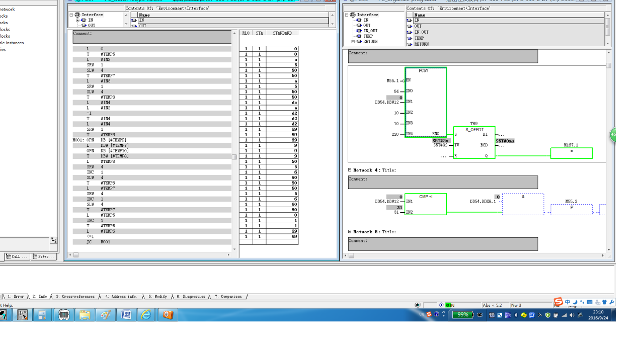Viewport: 644px width, 362px height.
Task: Click the blue help question mark tray icon
Action: click(436, 314)
